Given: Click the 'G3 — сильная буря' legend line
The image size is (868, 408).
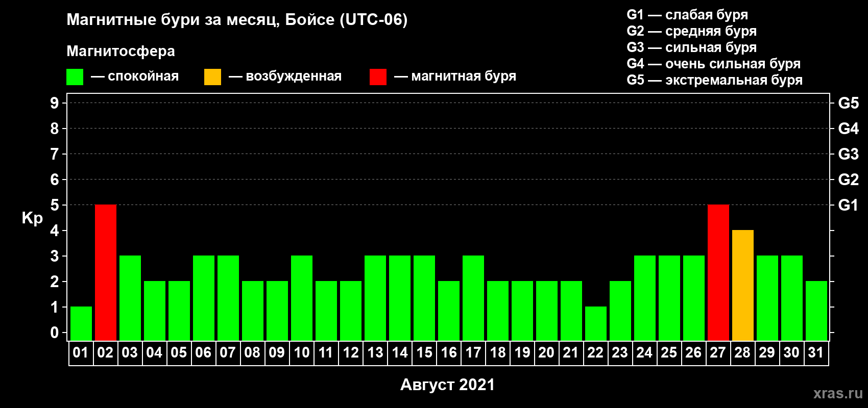Looking at the screenshot, I should tap(692, 47).
